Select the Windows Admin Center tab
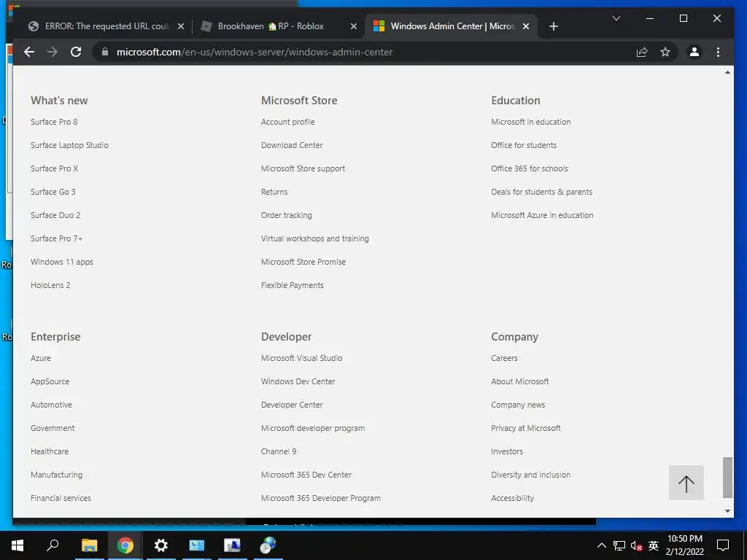 click(x=450, y=26)
